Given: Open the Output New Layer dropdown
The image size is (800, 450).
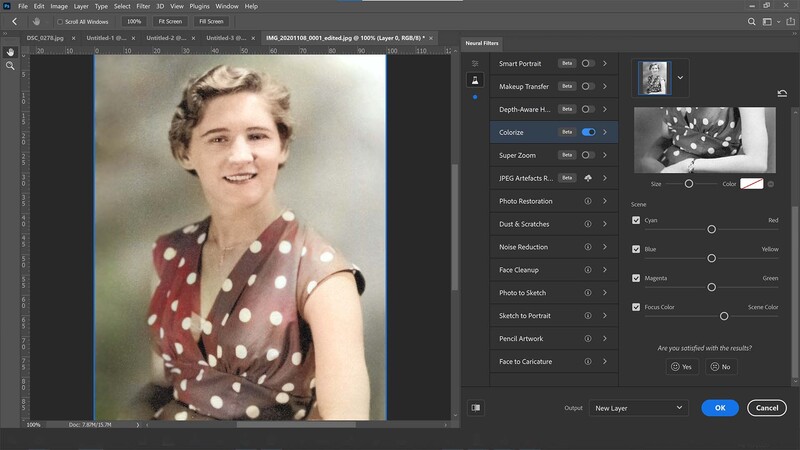Looking at the screenshot, I should point(639,408).
